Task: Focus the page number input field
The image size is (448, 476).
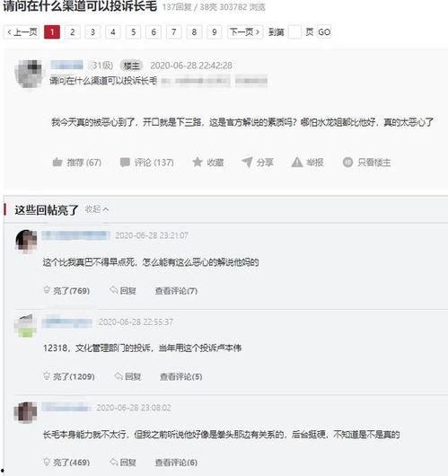Action: pyautogui.click(x=294, y=31)
